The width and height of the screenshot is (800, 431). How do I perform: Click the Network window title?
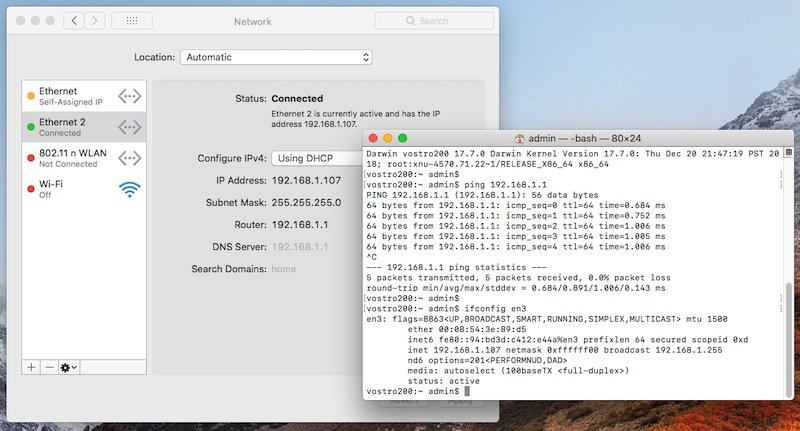tap(253, 21)
